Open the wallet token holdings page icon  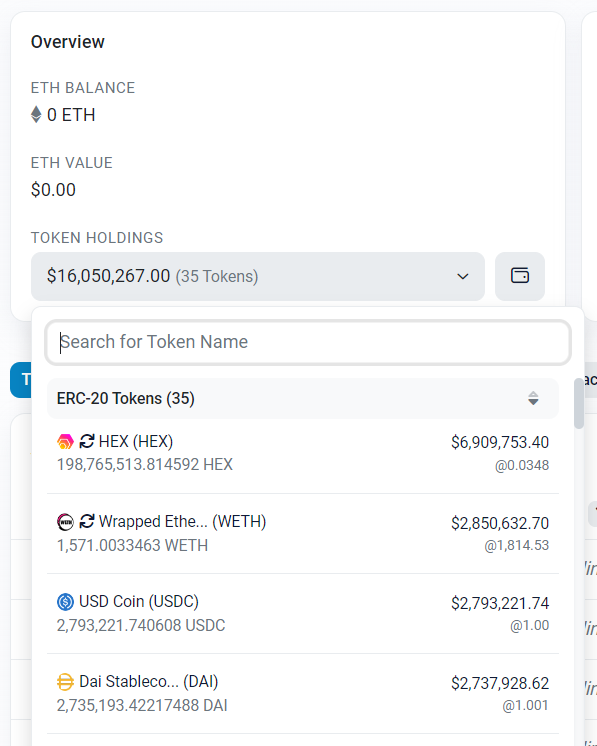(519, 276)
